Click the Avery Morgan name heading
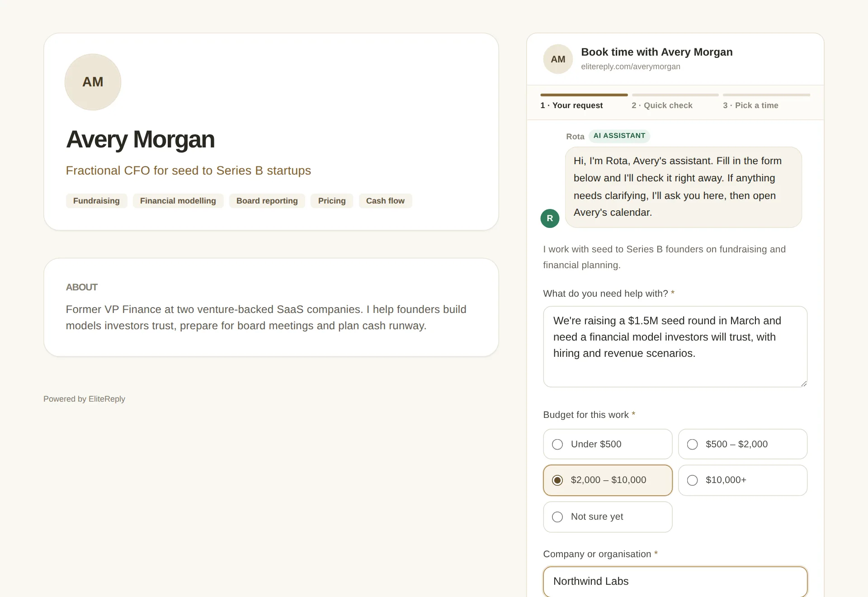The image size is (868, 597). click(140, 139)
